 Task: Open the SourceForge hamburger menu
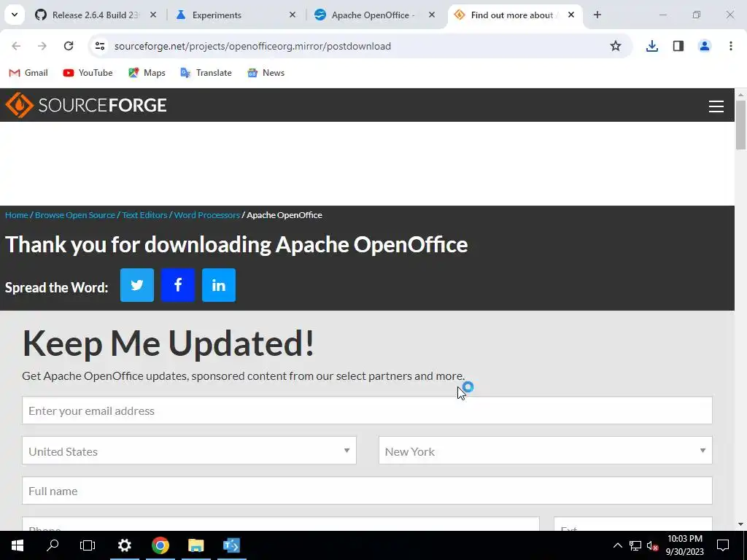pos(716,106)
